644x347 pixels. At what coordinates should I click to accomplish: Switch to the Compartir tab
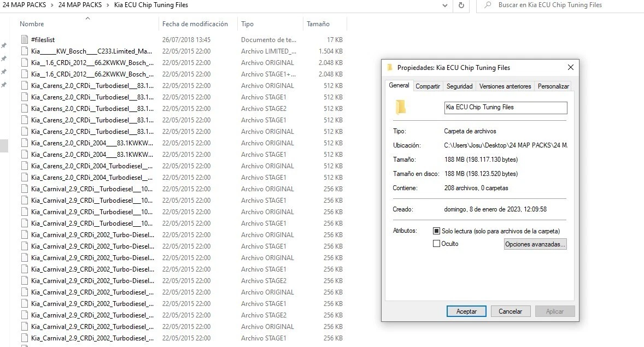click(428, 86)
